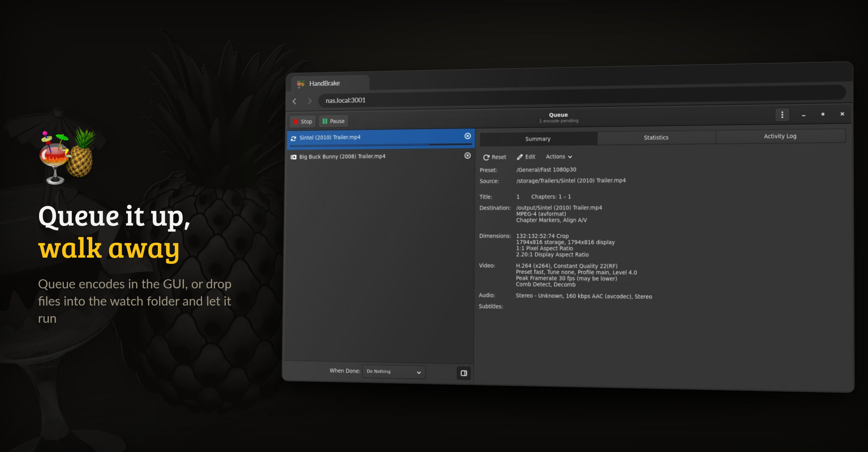Click the source path /storage/Trailers/Sintel (2010) Trailer.mp4

[571, 180]
